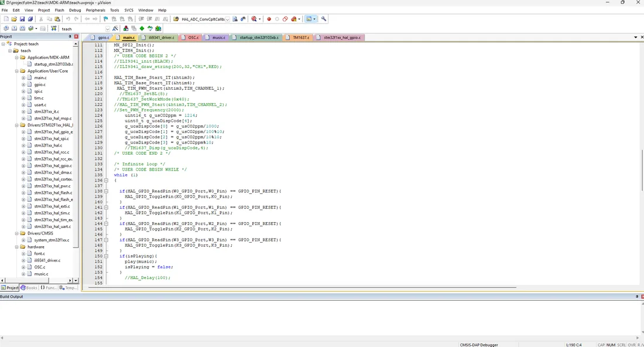644x347 pixels.
Task: Open the Debug menu
Action: click(x=75, y=10)
